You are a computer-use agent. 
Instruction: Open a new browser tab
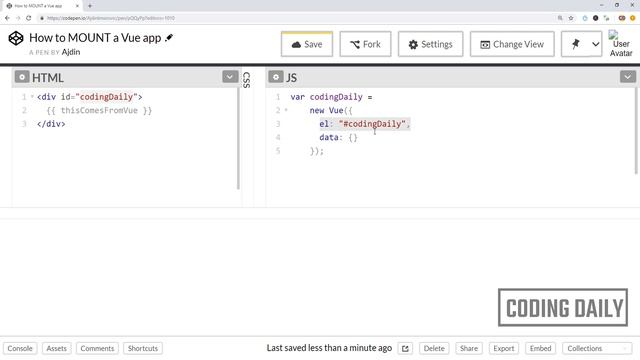click(90, 6)
